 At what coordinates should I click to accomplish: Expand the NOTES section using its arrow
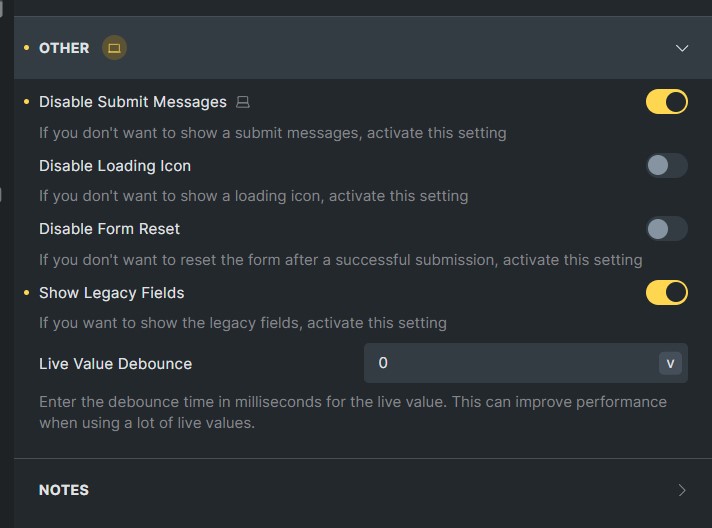[682, 490]
